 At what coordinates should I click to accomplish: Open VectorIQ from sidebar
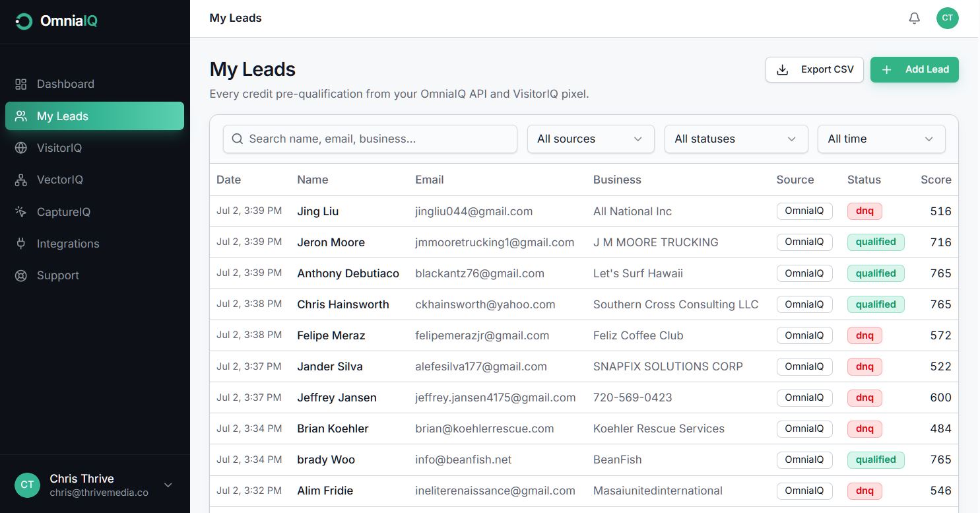94,180
